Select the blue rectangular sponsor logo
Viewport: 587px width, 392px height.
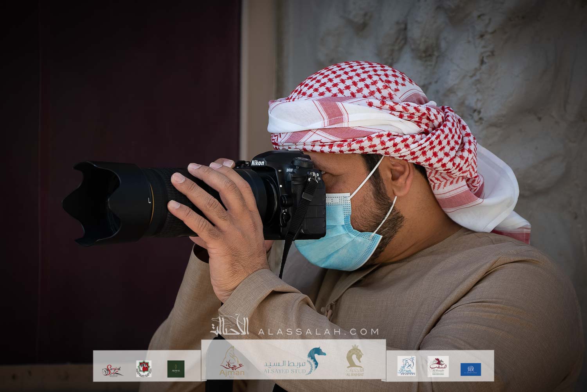[x=470, y=369]
